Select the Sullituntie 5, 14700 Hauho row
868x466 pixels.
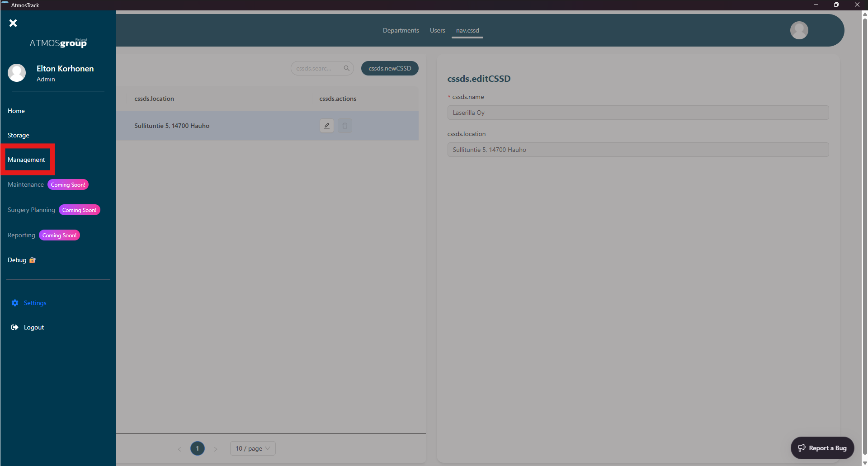[267, 126]
